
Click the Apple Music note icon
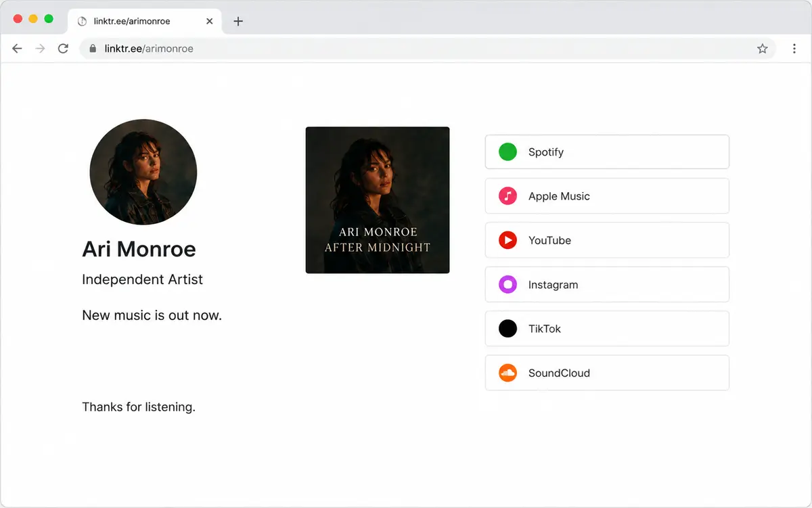click(507, 196)
